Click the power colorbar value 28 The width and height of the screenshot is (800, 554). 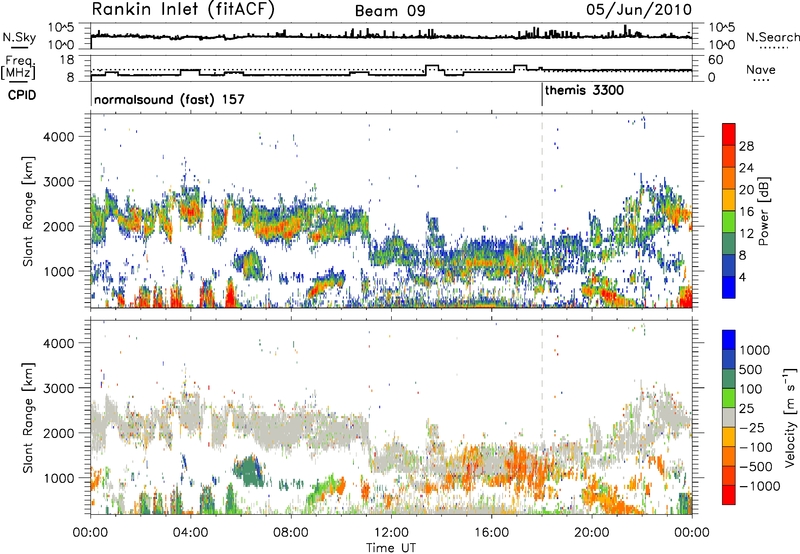click(x=746, y=146)
